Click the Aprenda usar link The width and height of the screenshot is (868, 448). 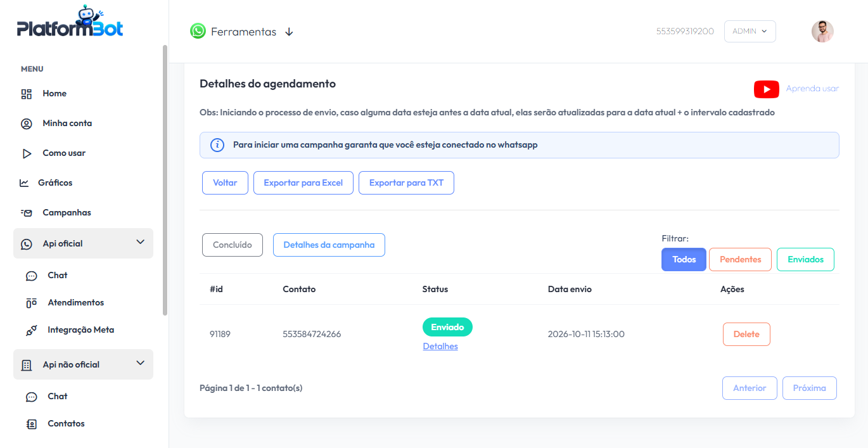pos(812,89)
